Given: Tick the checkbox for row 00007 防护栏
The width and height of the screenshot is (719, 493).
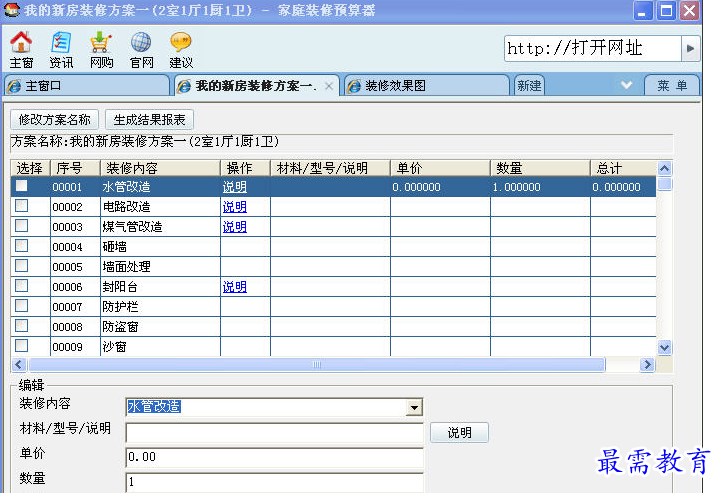Looking at the screenshot, I should point(22,305).
